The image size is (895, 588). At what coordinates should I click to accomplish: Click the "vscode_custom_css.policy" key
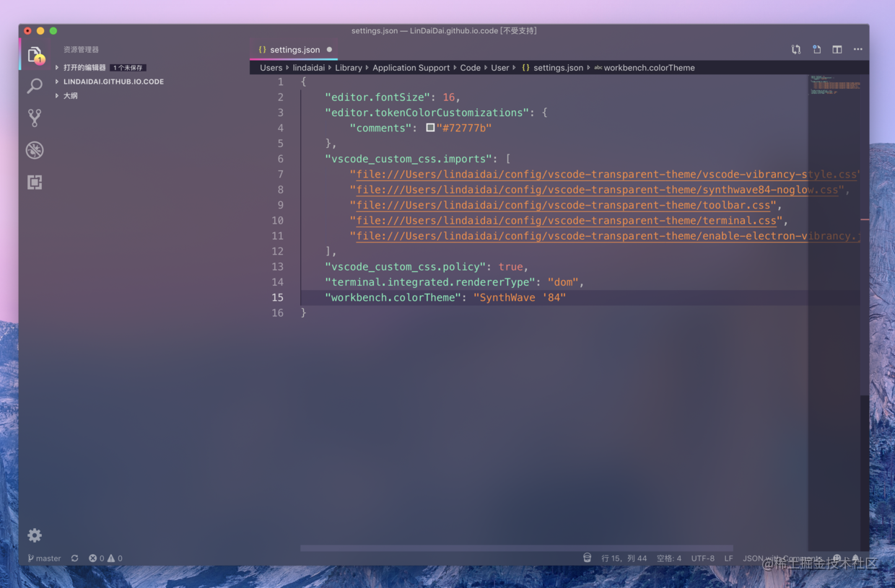coord(406,267)
